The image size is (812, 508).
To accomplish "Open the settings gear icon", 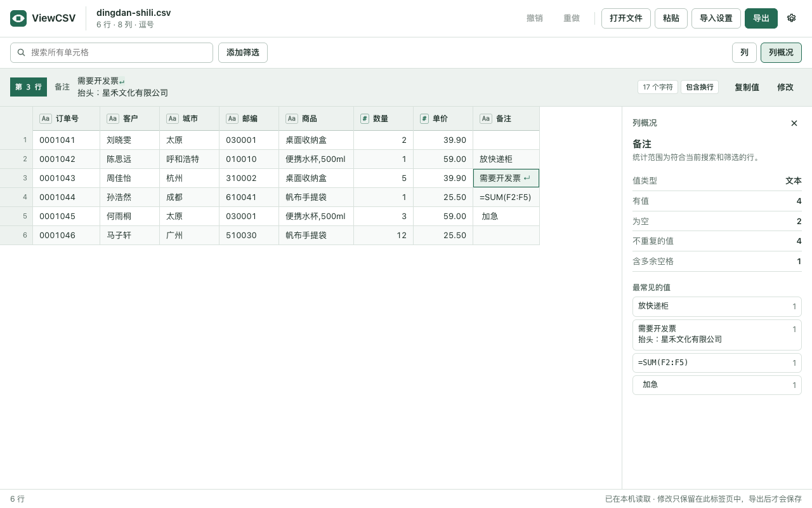I will click(791, 18).
